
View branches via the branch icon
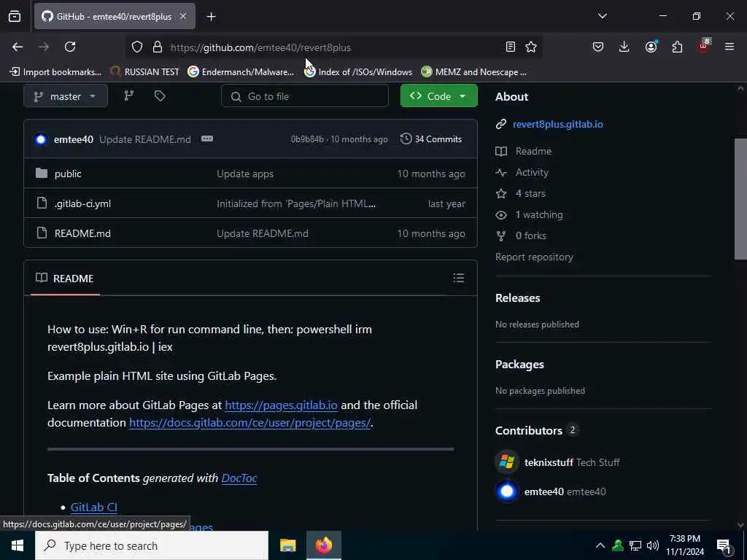[128, 96]
